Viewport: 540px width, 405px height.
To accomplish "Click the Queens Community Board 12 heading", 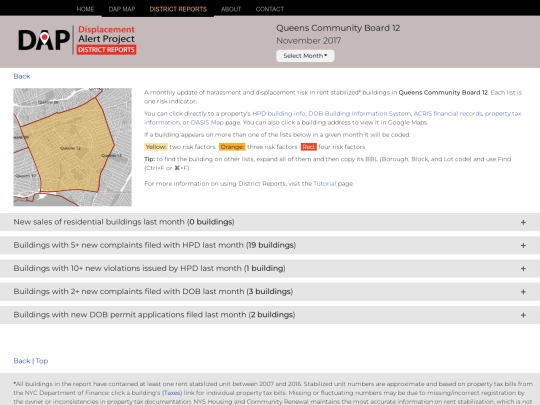I will [338, 28].
